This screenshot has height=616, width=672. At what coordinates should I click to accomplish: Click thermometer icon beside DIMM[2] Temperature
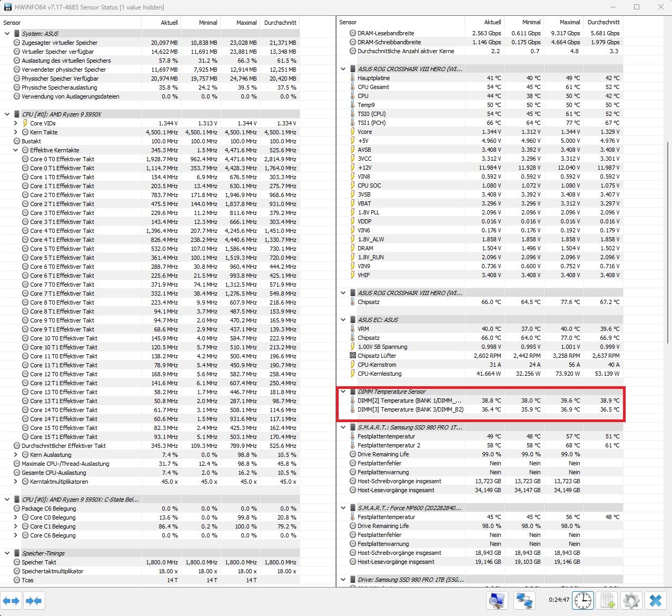(353, 400)
